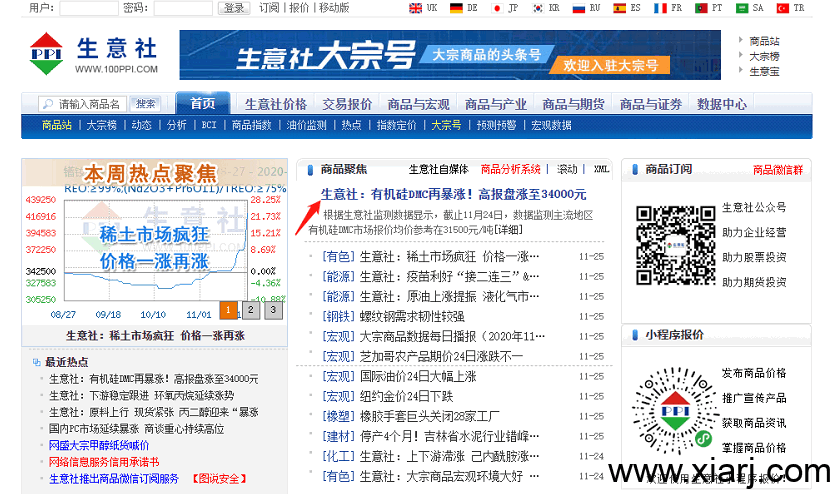
Task: Select the 商品与期货 main tab
Action: point(573,104)
